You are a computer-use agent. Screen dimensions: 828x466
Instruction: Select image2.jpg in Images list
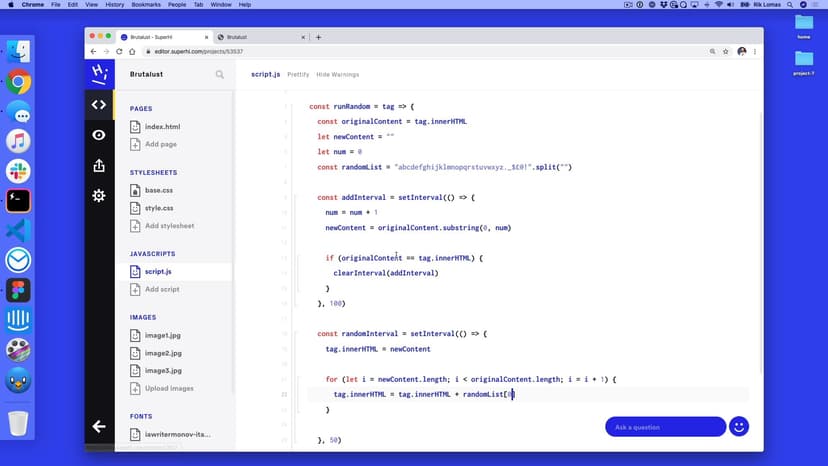[162, 353]
